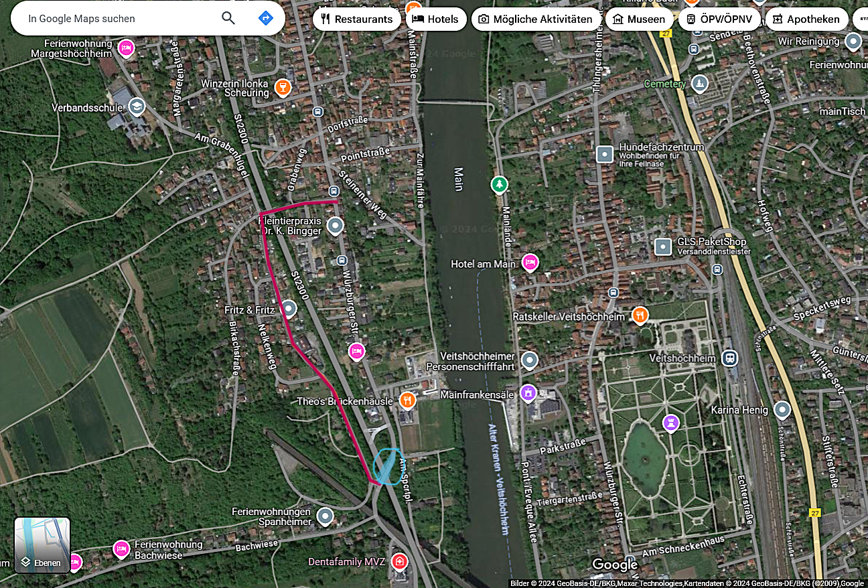This screenshot has height=588, width=868.
Task: Click the Veitshöchheim train station icon
Action: click(730, 358)
